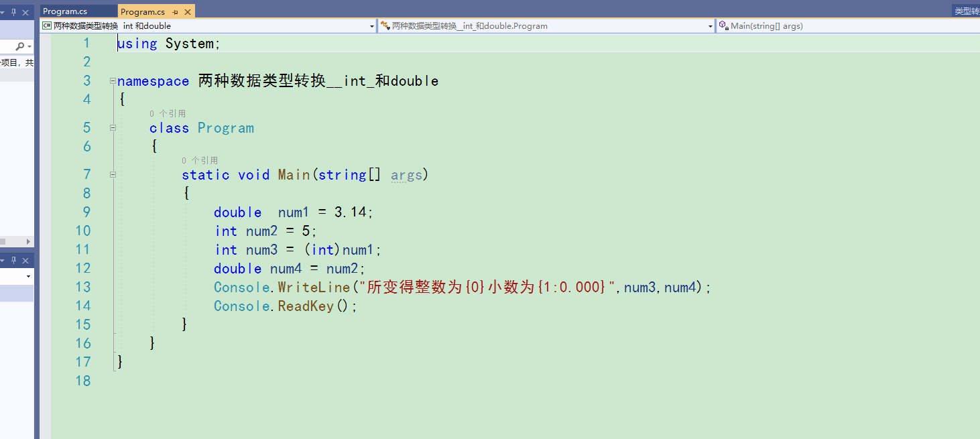Click 'num2 = 5' on line 10
The image size is (980, 439).
(278, 231)
